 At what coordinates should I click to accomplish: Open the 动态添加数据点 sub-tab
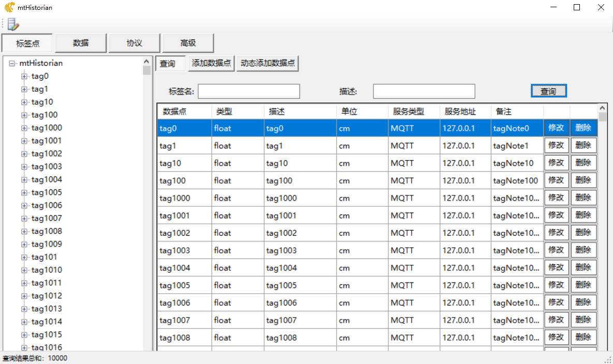(x=267, y=64)
